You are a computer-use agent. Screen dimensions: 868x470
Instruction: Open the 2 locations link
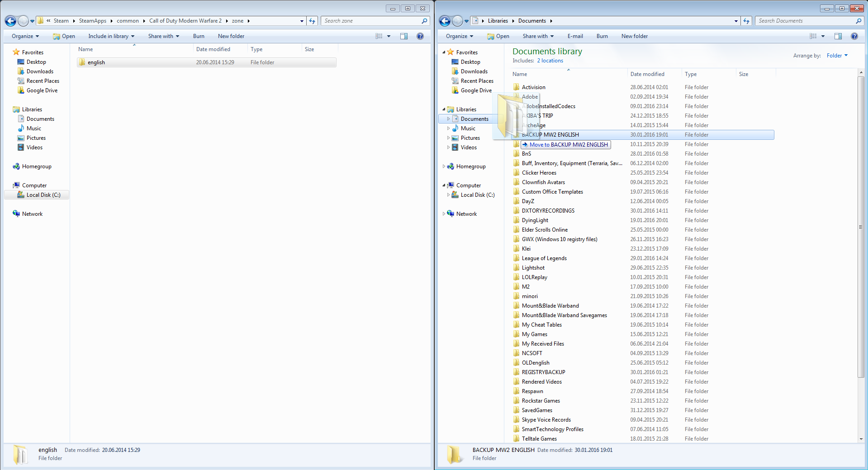pos(550,61)
